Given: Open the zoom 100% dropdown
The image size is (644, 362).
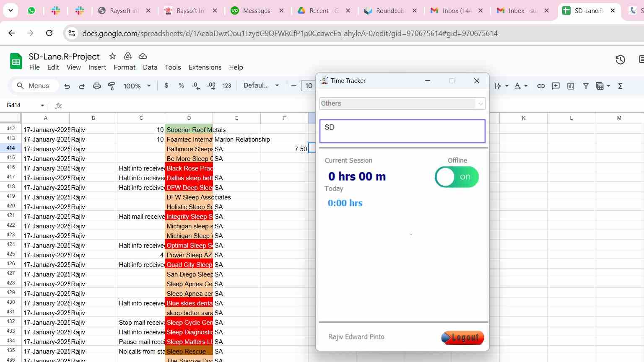Looking at the screenshot, I should coord(137,86).
